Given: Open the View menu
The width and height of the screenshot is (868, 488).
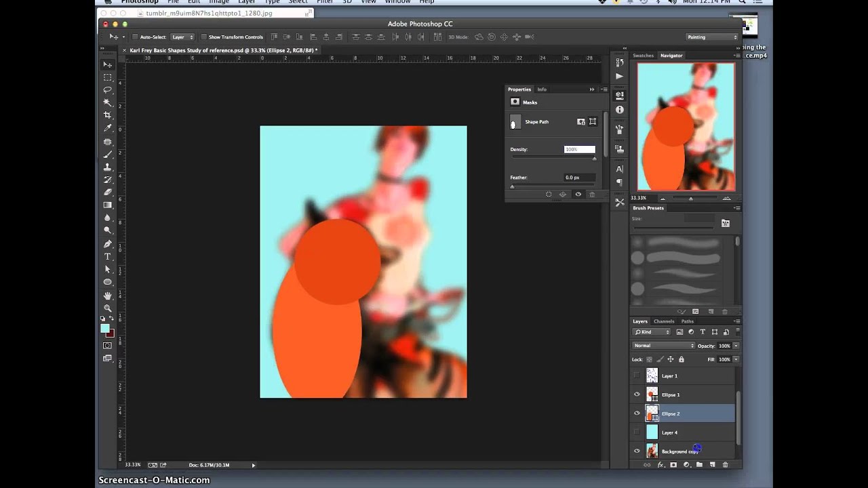Looking at the screenshot, I should click(368, 2).
